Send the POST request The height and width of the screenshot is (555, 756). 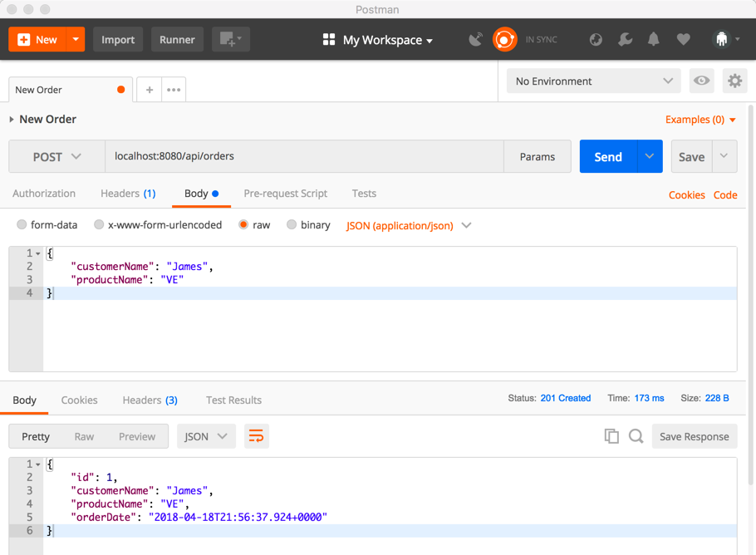[608, 156]
